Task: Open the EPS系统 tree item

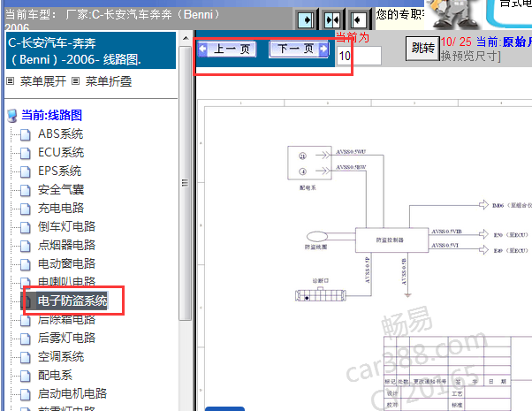Action: pyautogui.click(x=60, y=171)
